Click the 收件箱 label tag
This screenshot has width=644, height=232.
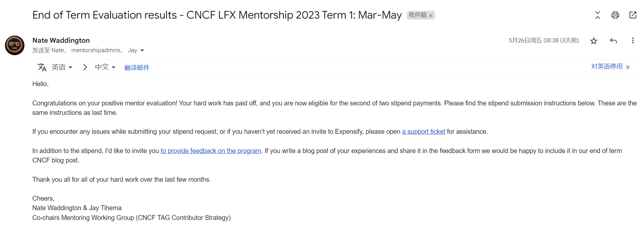click(418, 15)
